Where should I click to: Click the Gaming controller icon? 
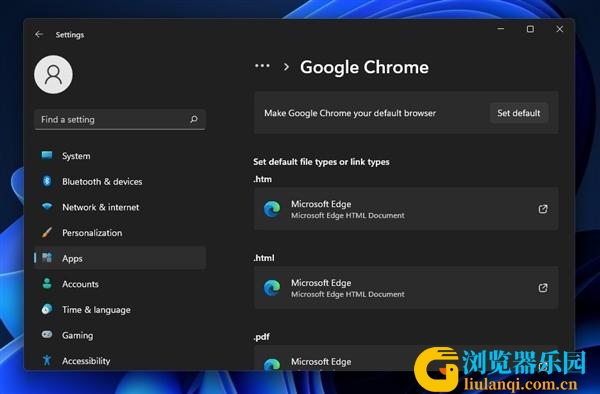click(47, 335)
